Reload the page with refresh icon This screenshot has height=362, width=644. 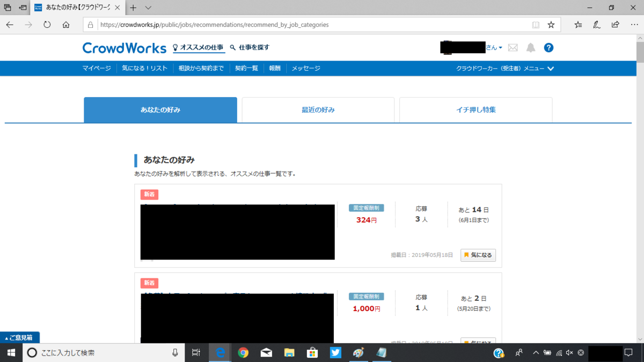[x=47, y=25]
